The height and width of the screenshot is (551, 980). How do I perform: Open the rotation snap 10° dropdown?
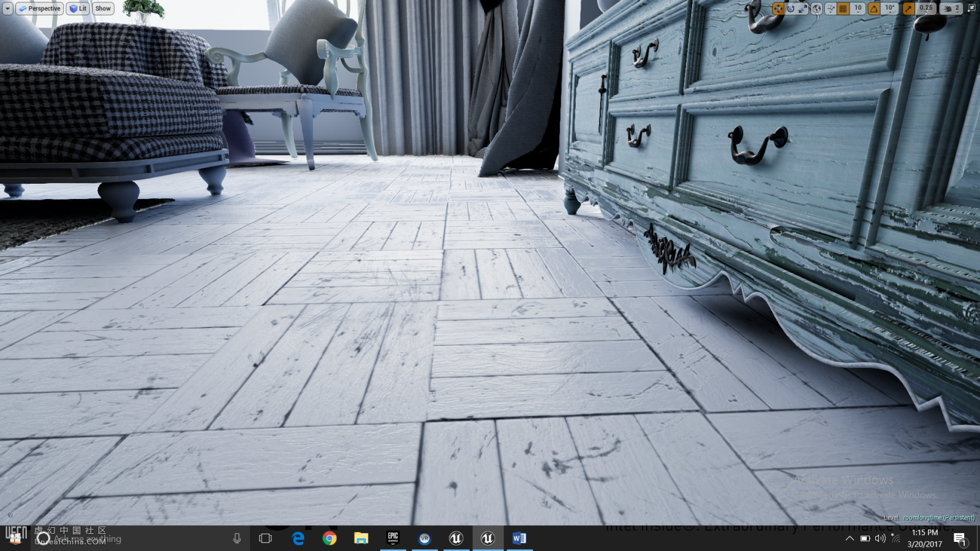point(890,9)
